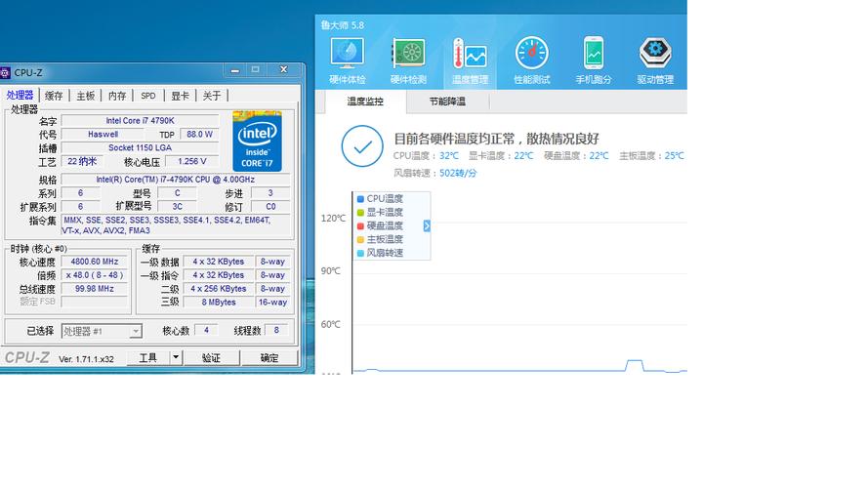Click the 验证 button
The image size is (868, 488).
211,358
